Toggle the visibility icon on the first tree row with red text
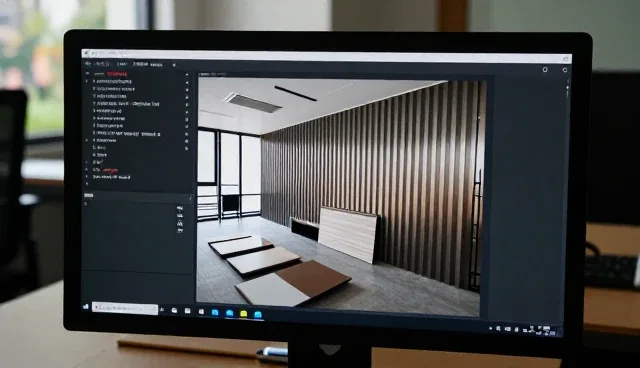Image resolution: width=640 pixels, height=368 pixels. coord(187,75)
